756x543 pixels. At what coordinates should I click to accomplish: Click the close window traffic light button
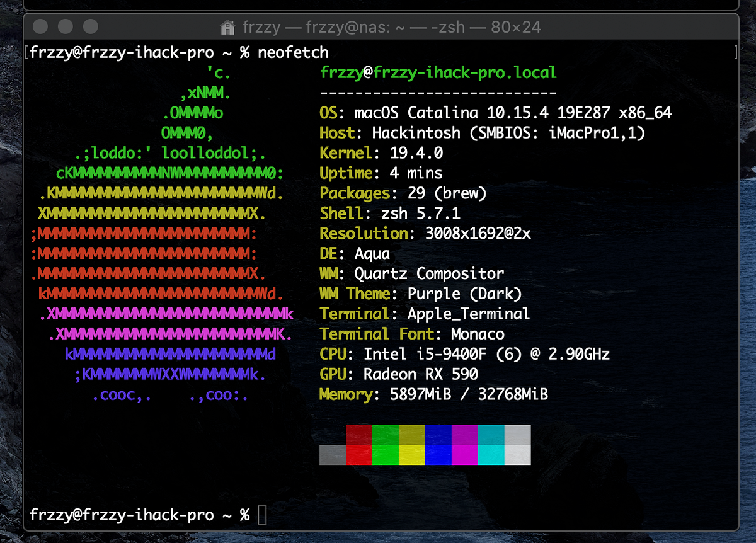40,26
